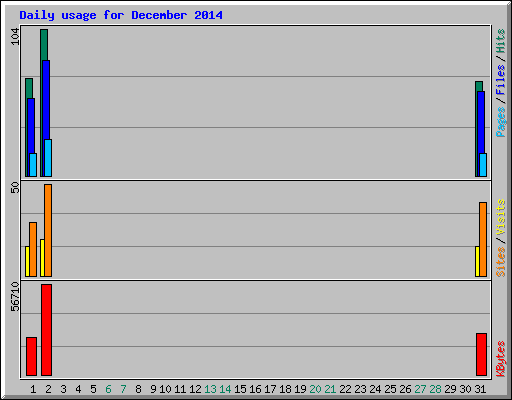Click day label 22 on the x-axis
512x400 pixels.
point(345,389)
